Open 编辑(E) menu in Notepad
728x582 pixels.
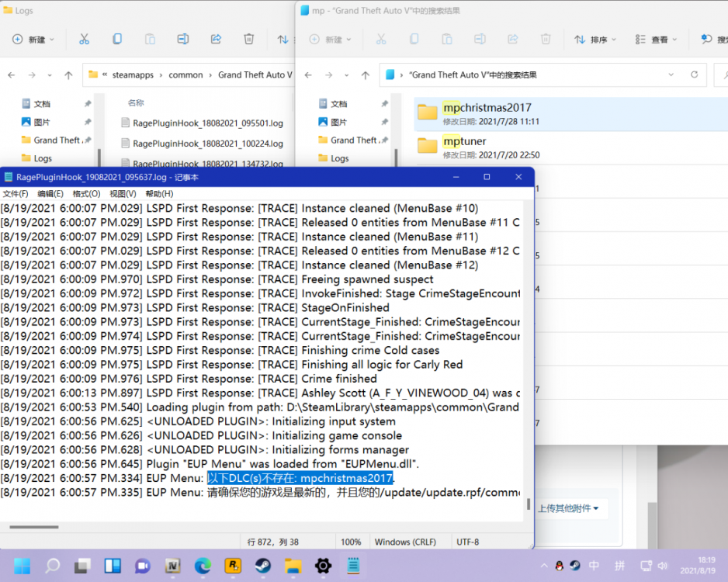(50, 193)
